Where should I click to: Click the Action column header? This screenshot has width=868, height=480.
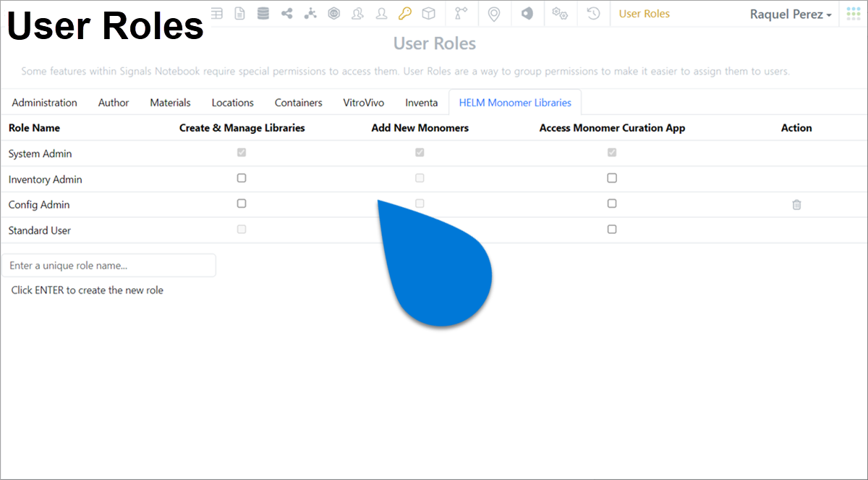796,127
